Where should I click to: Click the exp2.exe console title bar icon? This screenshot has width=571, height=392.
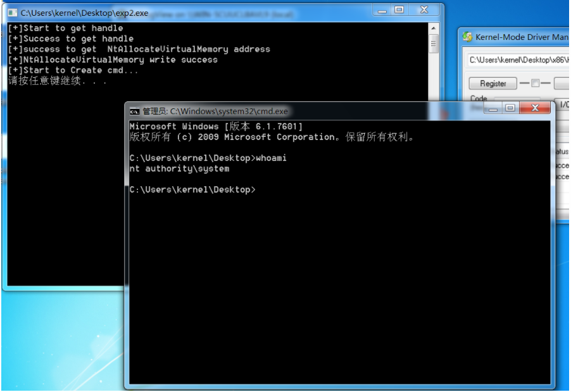pos(13,13)
